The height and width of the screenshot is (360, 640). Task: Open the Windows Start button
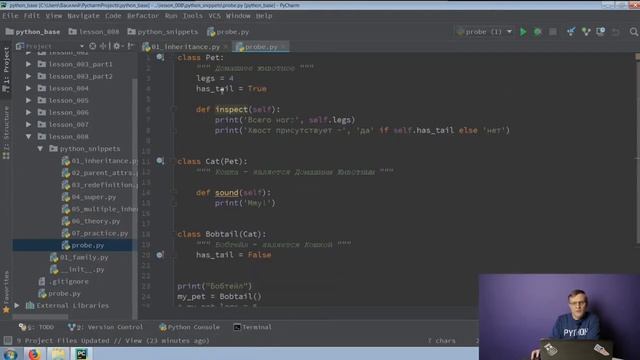(10, 354)
